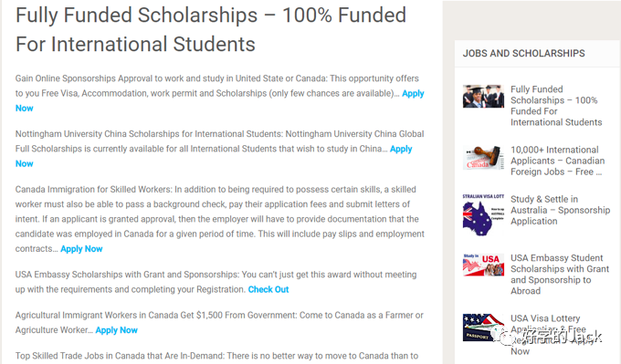
Task: Click Check Out for USA Embassy Scholarships
Action: 268,289
